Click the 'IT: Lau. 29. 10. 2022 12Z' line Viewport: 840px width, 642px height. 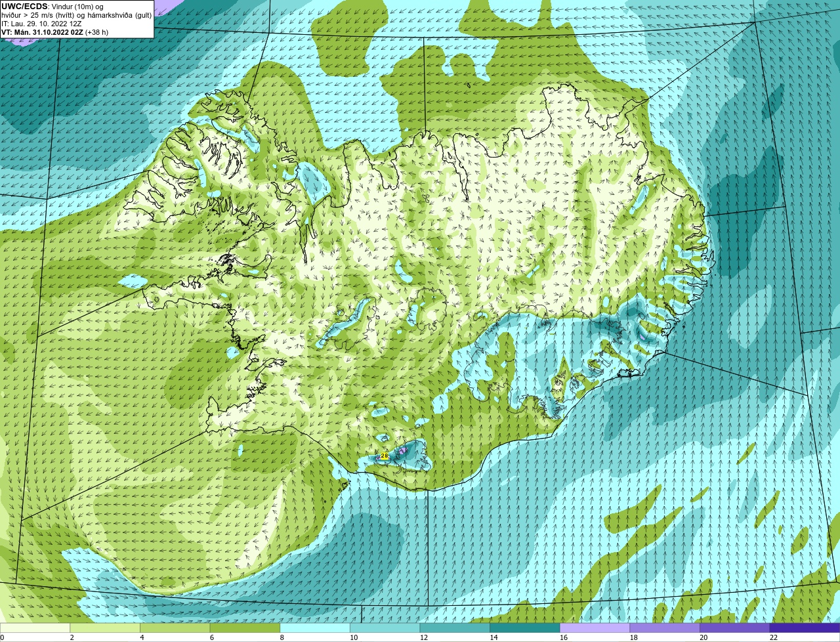tap(41, 24)
